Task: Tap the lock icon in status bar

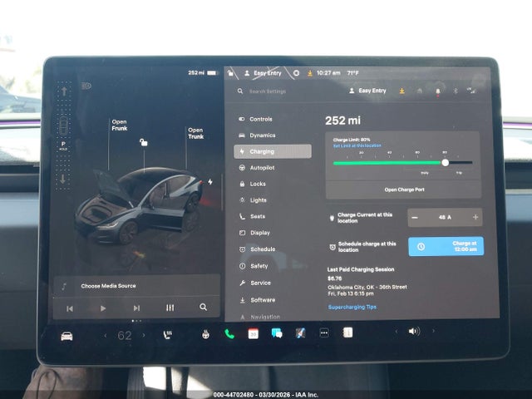Action: point(230,73)
